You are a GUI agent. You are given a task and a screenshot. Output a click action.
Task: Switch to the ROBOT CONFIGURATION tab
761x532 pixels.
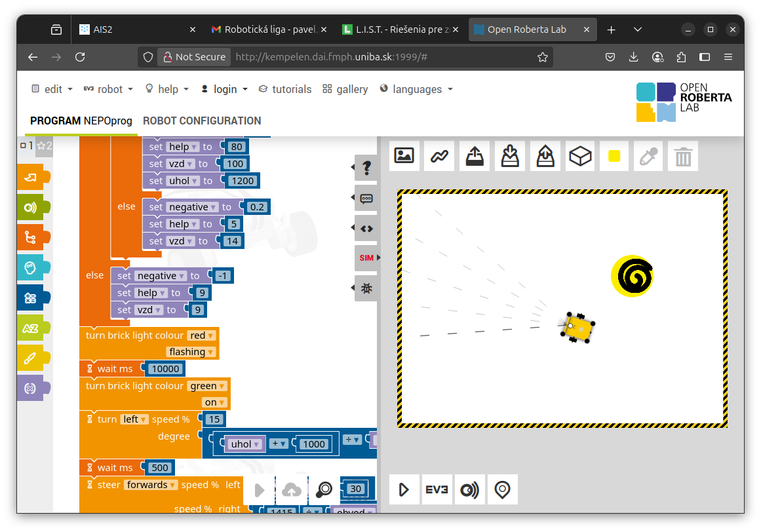(202, 121)
